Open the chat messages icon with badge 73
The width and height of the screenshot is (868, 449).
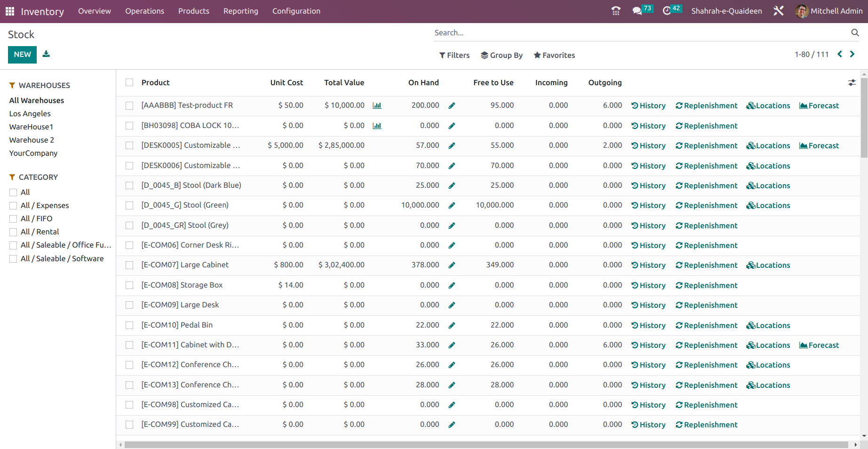tap(637, 11)
